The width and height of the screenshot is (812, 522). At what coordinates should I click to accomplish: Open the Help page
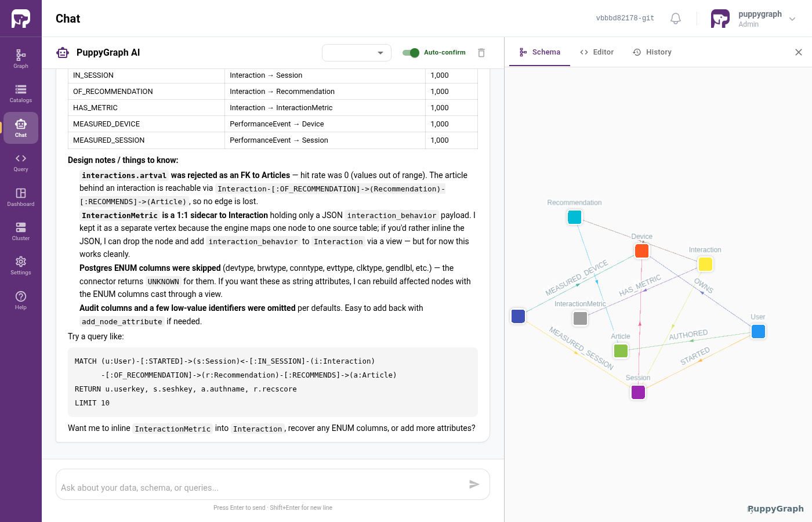pyautogui.click(x=21, y=300)
